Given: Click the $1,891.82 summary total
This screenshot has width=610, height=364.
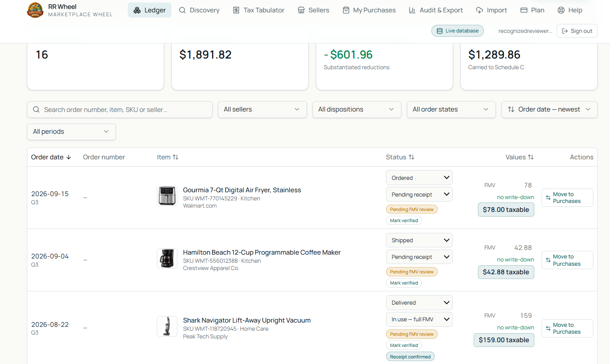Looking at the screenshot, I should click(206, 55).
